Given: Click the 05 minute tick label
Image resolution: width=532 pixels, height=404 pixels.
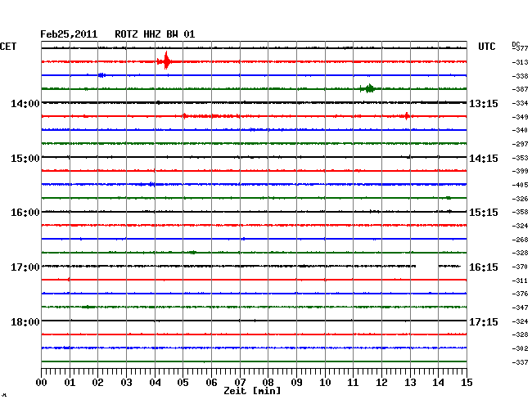Looking at the screenshot, I should click(183, 383).
